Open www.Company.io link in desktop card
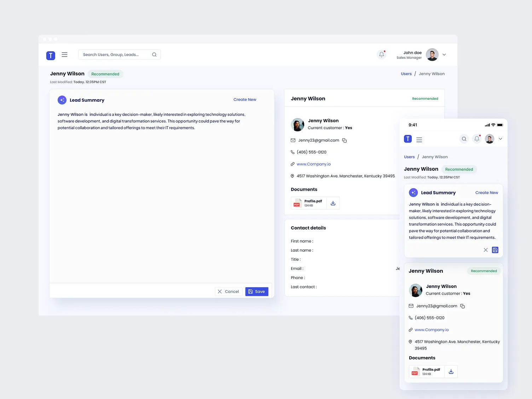 tap(314, 164)
